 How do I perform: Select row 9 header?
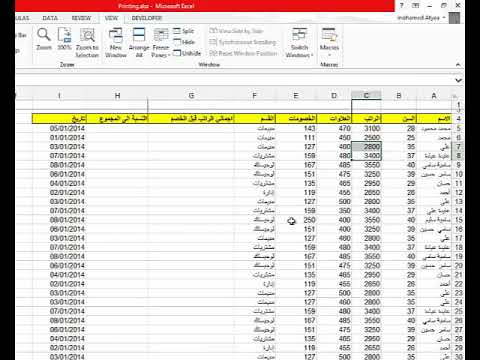tap(459, 165)
